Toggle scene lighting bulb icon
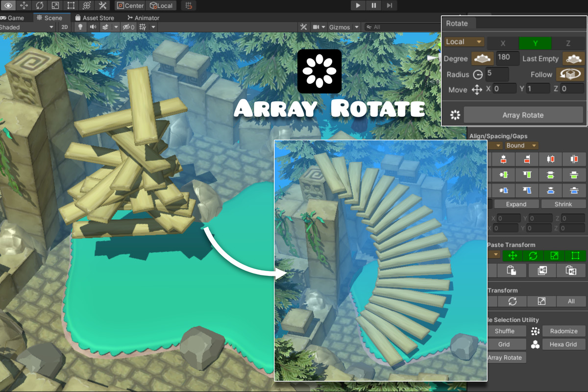The height and width of the screenshot is (392, 588). click(81, 27)
